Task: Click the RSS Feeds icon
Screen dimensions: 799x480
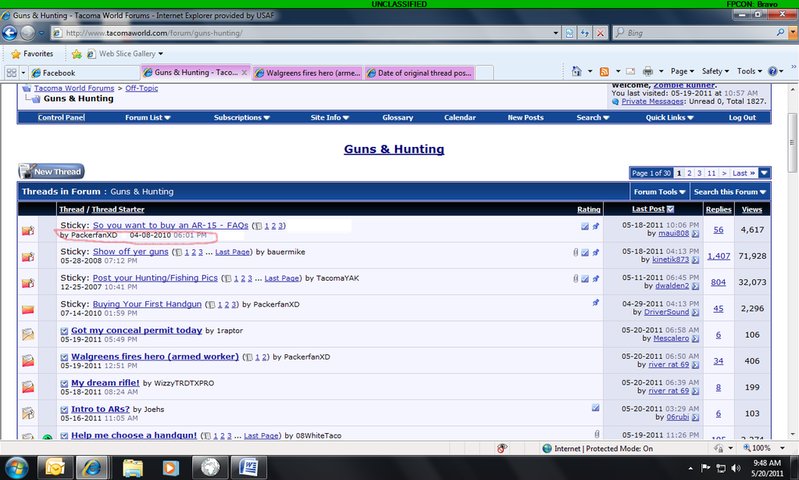Action: tap(604, 71)
